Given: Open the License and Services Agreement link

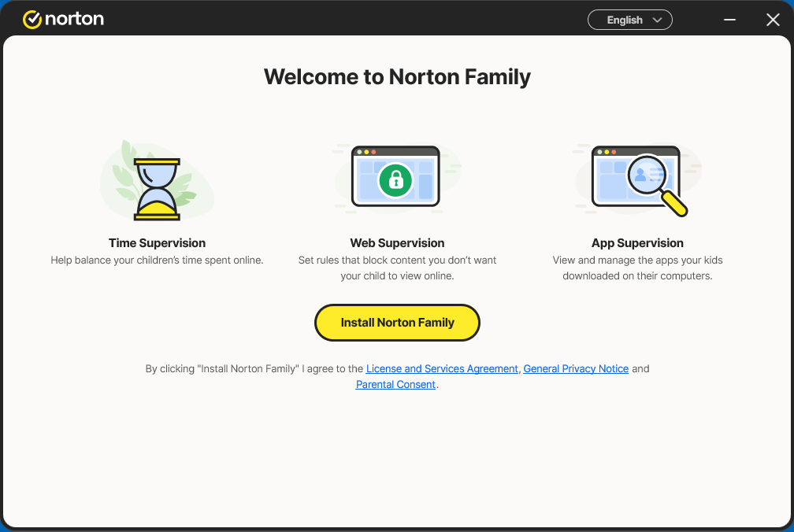Looking at the screenshot, I should (x=442, y=368).
